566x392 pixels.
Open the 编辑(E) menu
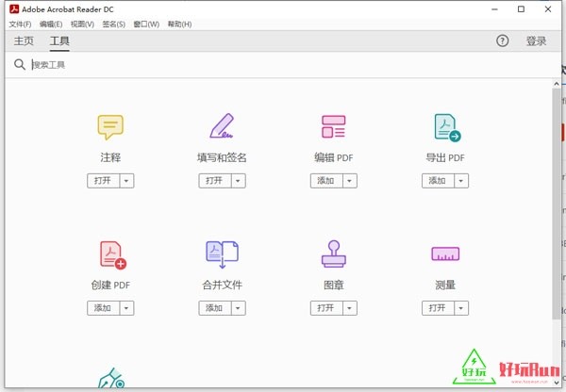pos(51,24)
